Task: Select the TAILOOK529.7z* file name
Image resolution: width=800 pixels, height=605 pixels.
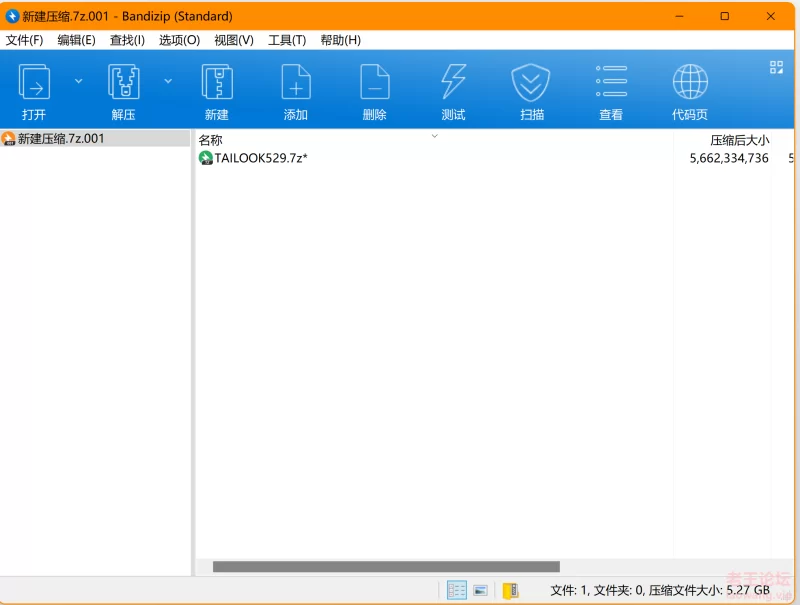Action: tap(261, 158)
